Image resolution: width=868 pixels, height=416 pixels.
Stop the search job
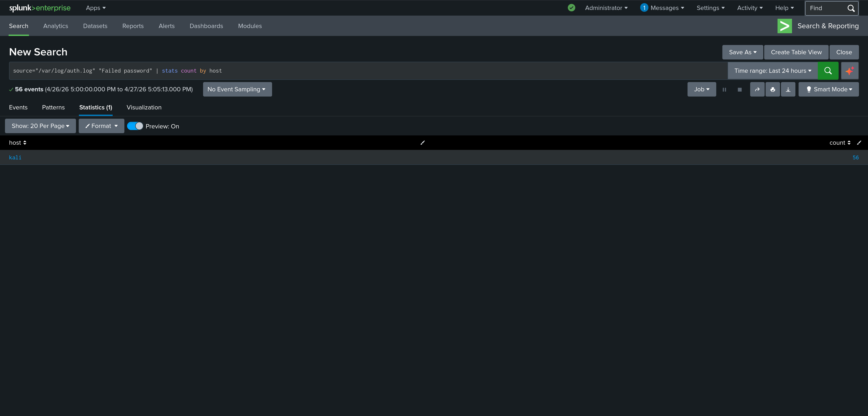[740, 89]
